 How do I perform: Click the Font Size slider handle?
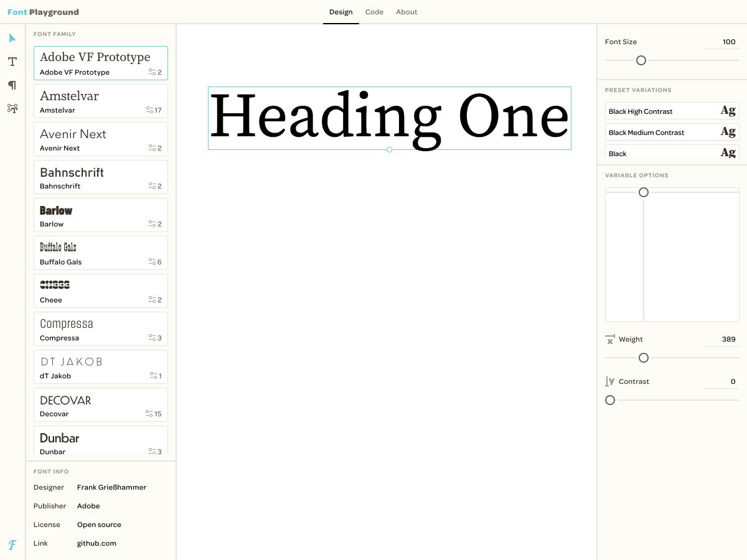641,60
